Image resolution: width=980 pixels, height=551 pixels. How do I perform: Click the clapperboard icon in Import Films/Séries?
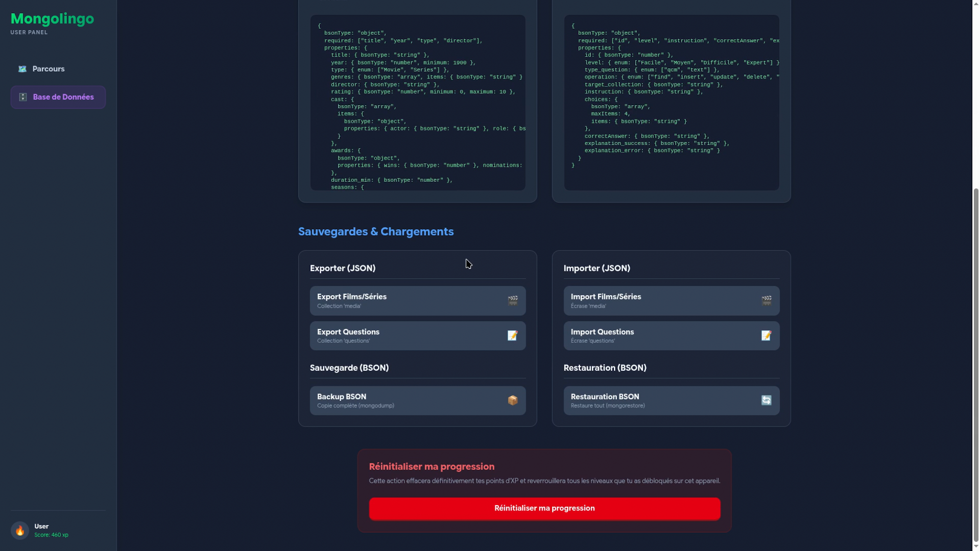767,301
